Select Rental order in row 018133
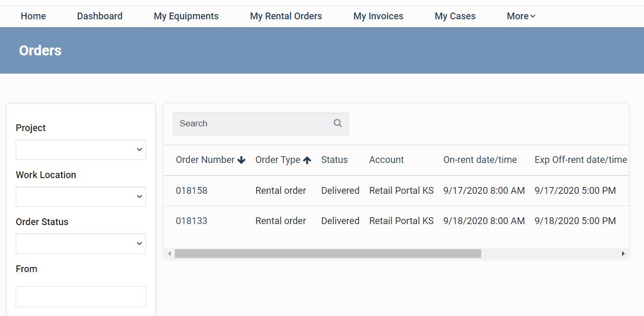Image resolution: width=644 pixels, height=316 pixels. point(281,221)
